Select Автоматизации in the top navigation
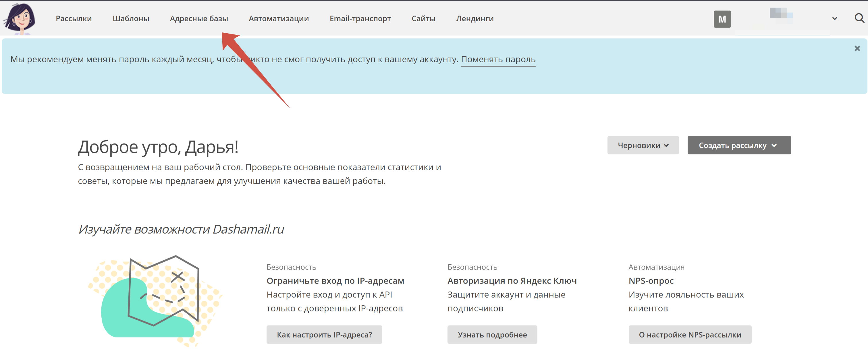This screenshot has height=351, width=868. click(x=279, y=18)
